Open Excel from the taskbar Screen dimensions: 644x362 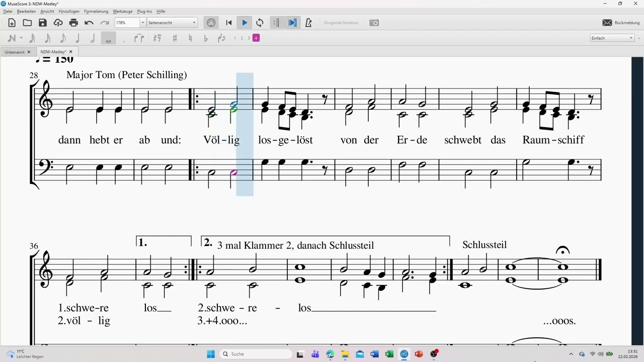coord(389,354)
